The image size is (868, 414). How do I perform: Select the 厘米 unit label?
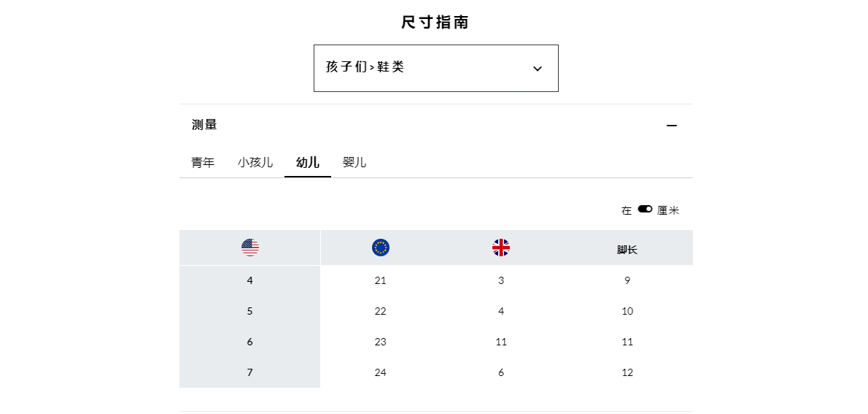pyautogui.click(x=668, y=210)
